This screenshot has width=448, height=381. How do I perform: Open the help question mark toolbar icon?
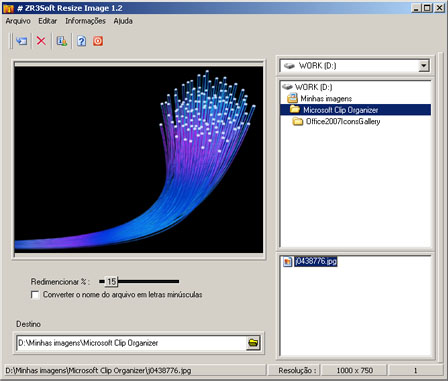[x=82, y=41]
